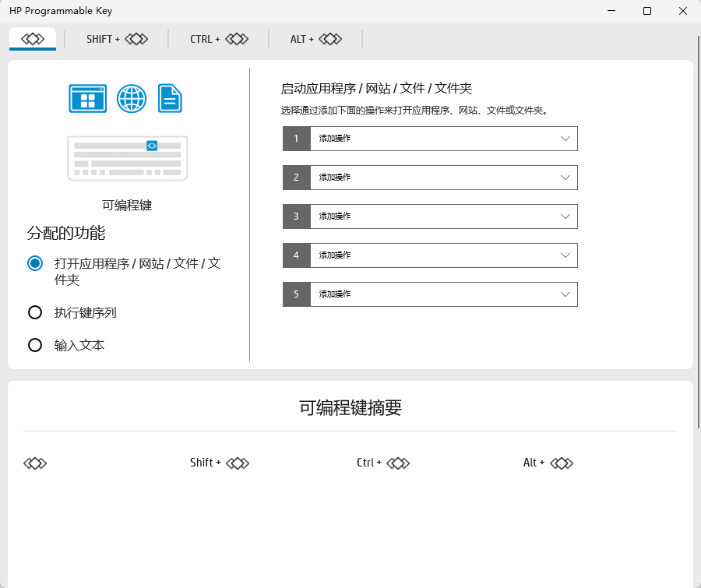Image resolution: width=701 pixels, height=588 pixels.
Task: Select the ALT + key tab
Action: pyautogui.click(x=315, y=38)
